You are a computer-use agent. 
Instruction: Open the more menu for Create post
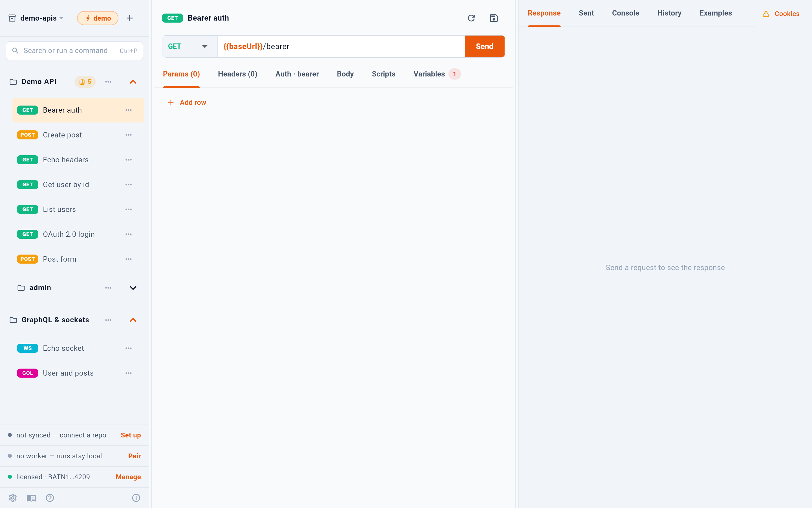coord(129,135)
